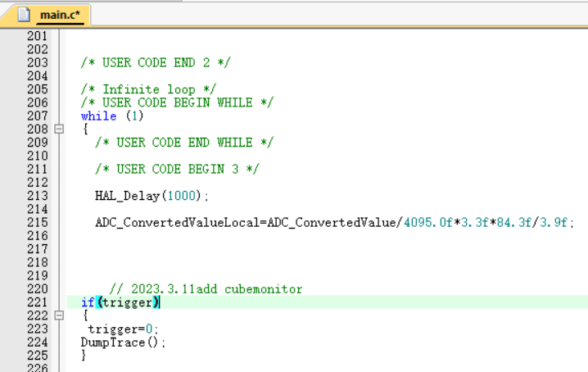The height and width of the screenshot is (372, 588).
Task: Click line number 203 in the margin
Action: 38,62
